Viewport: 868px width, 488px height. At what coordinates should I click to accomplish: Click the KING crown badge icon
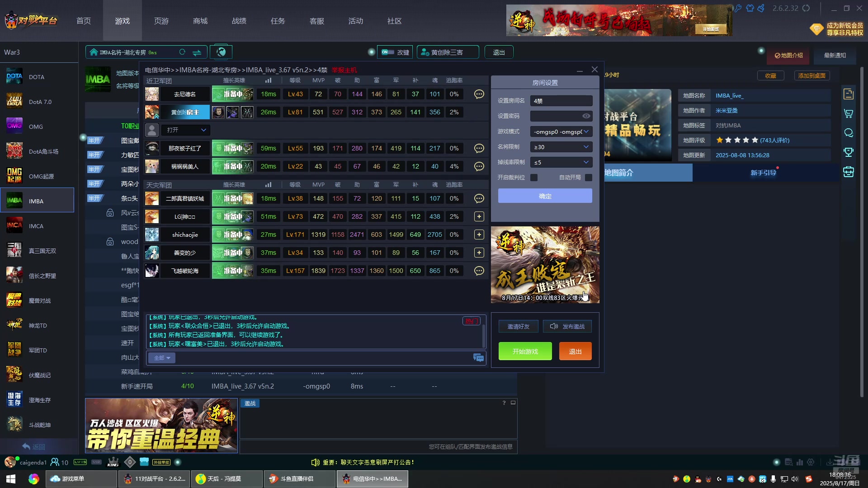pos(113,462)
